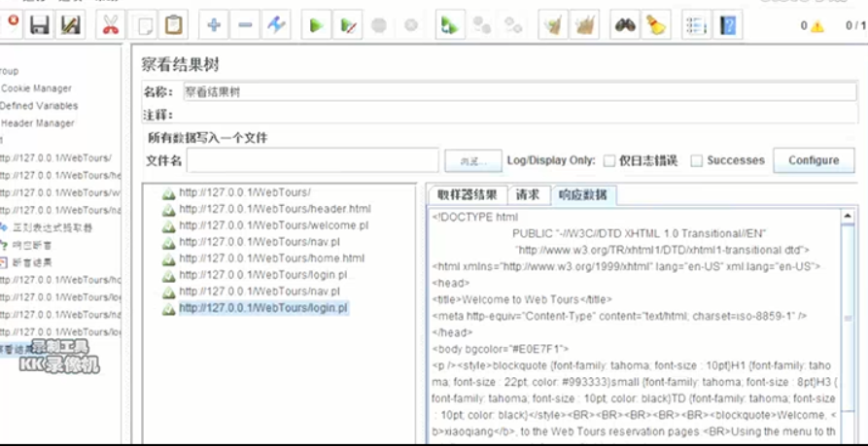Click the <body bgcolor="#E0E7F1"> line
868x446 pixels.
(500, 349)
